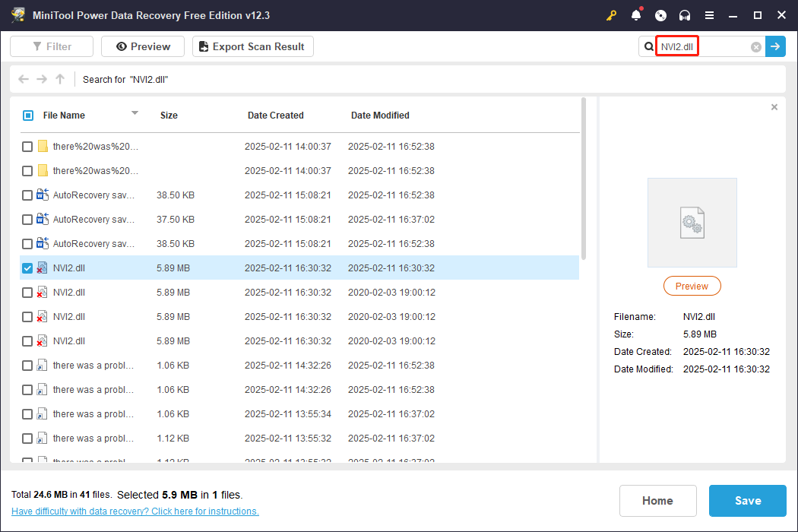This screenshot has width=798, height=532.
Task: Open the hamburger menu
Action: 709,15
